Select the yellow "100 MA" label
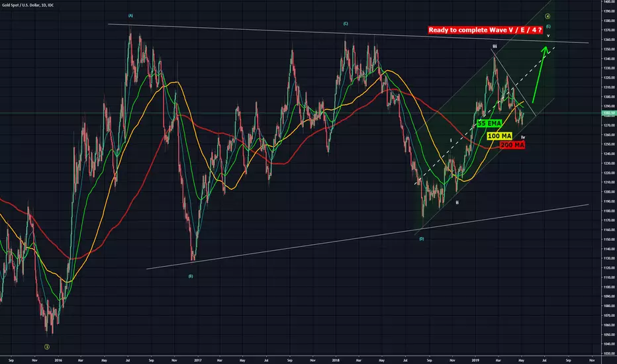 (x=499, y=136)
